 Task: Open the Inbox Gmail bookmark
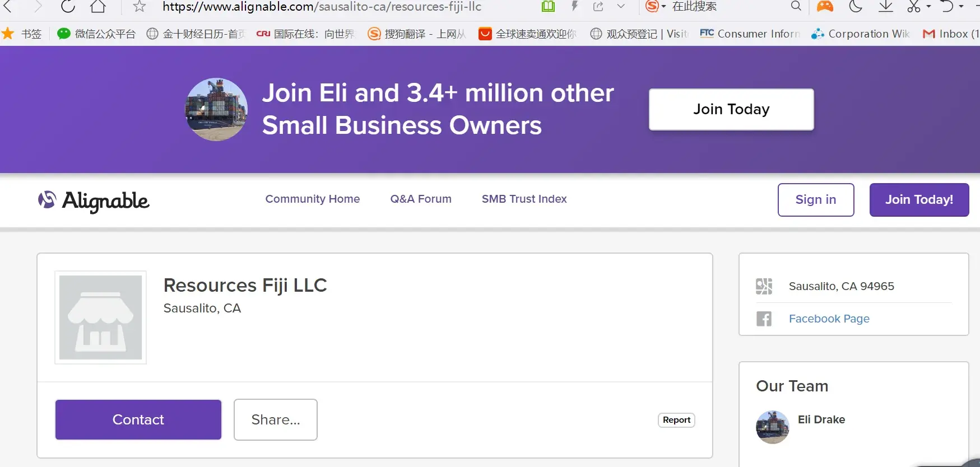951,34
